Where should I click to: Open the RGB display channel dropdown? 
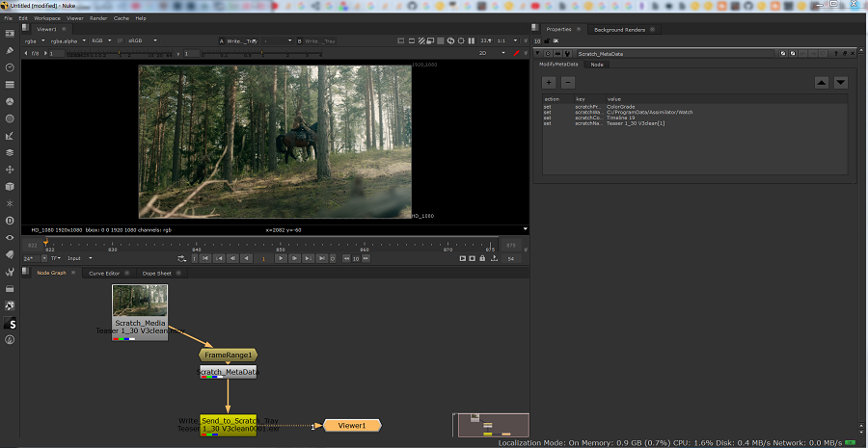point(102,40)
